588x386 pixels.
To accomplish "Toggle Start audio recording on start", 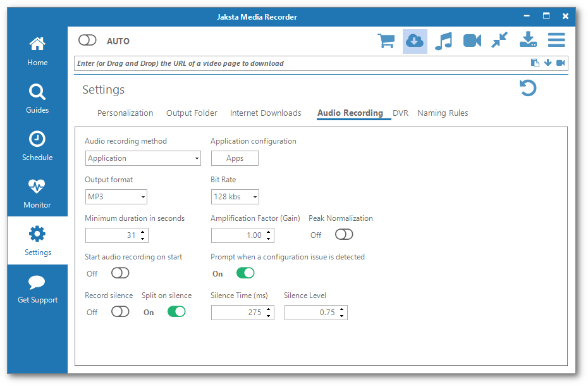I will tap(120, 273).
